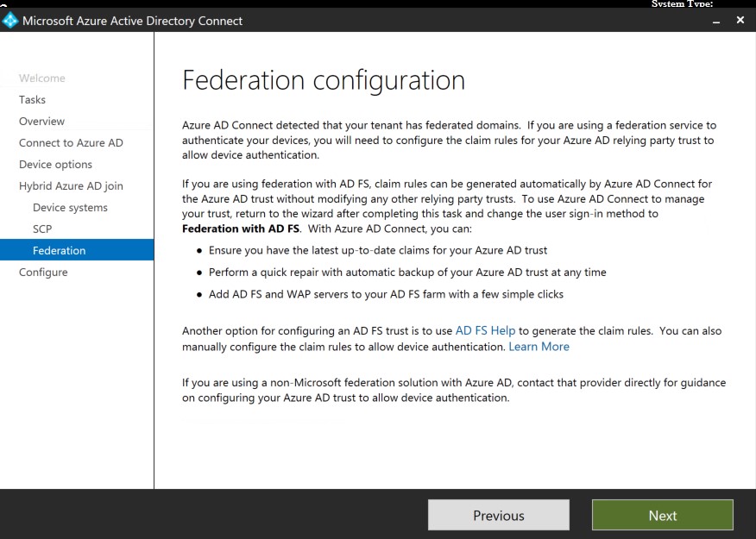This screenshot has height=539, width=756.
Task: Open the AD FS Help link
Action: pyautogui.click(x=485, y=331)
